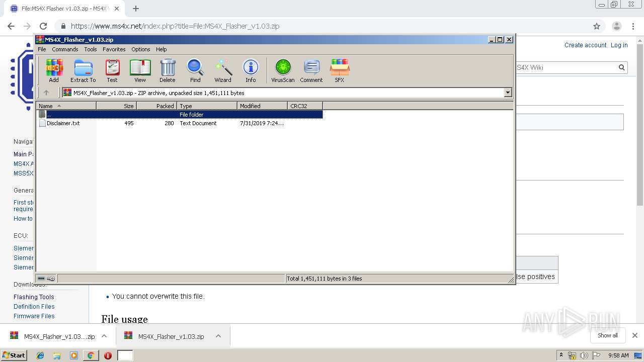Open the Options menu
The height and width of the screenshot is (362, 644).
click(x=141, y=49)
